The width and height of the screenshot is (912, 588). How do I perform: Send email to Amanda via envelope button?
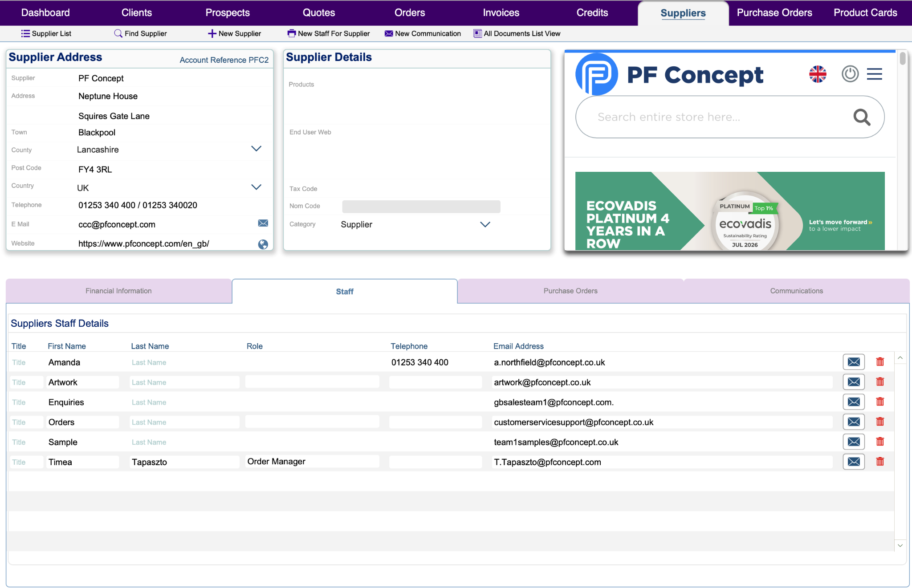(854, 362)
